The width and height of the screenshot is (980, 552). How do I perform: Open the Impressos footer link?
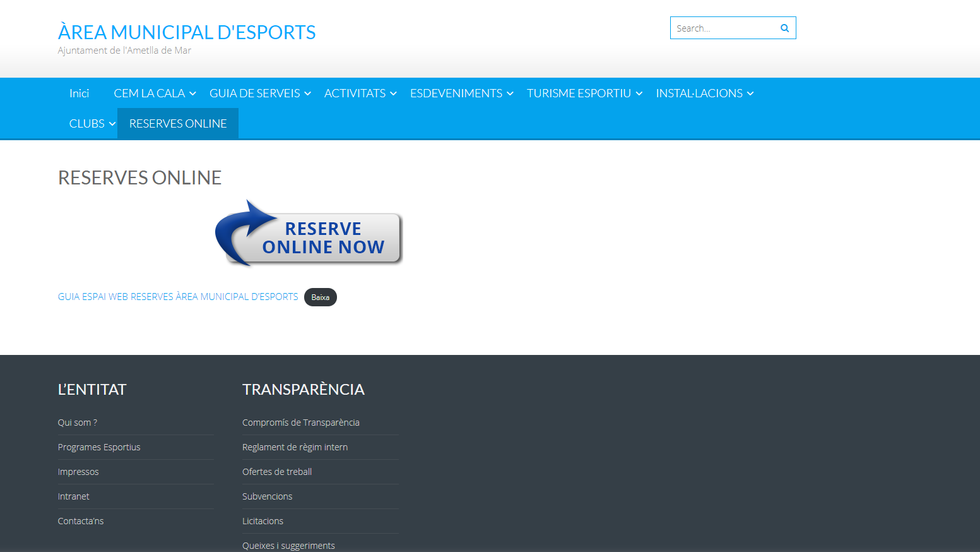coord(78,472)
